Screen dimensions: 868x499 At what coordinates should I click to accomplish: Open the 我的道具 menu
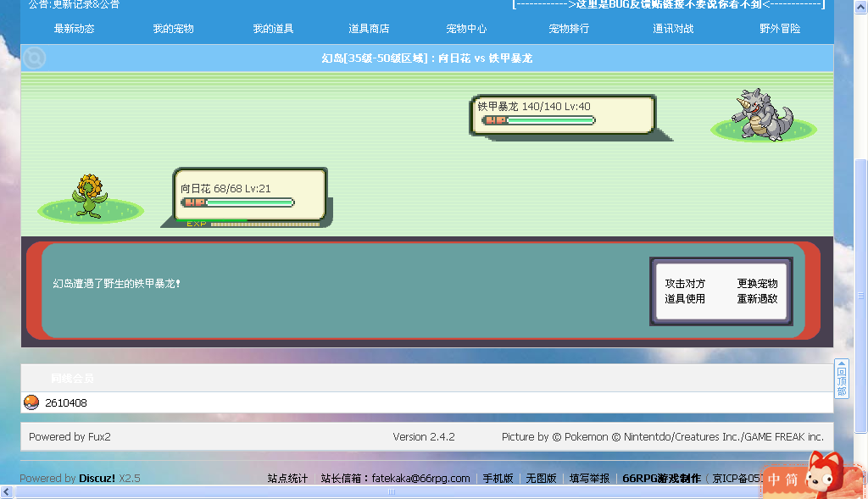click(273, 29)
